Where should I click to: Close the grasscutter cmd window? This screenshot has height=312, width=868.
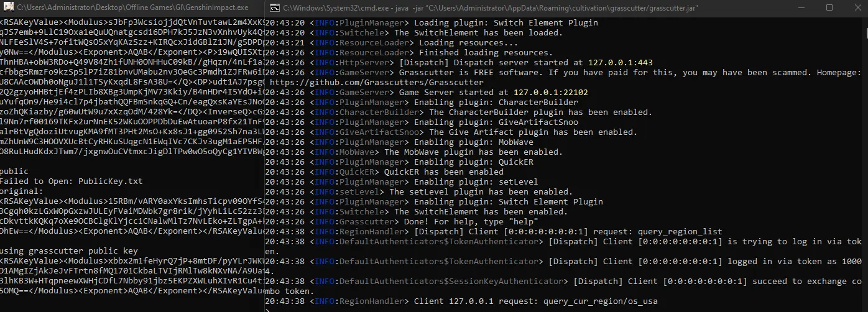(x=857, y=8)
